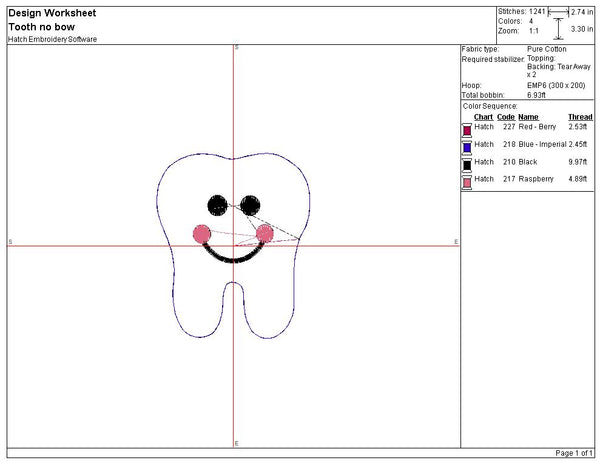Image resolution: width=600 pixels, height=466 pixels.
Task: Click the left pink cheek circle
Action: [202, 234]
